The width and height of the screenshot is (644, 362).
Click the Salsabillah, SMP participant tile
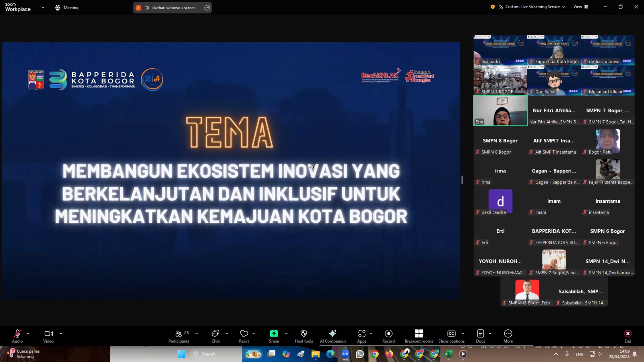coord(581,292)
